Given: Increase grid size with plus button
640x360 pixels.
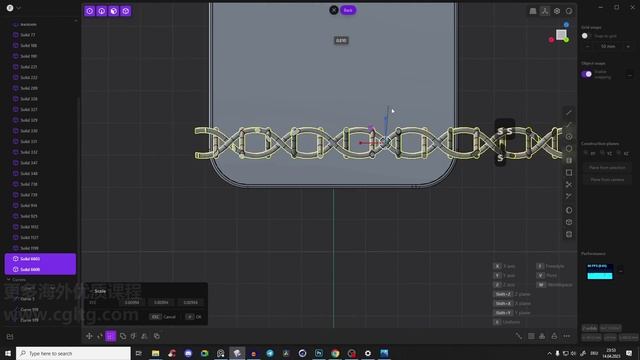Looking at the screenshot, I should click(628, 47).
